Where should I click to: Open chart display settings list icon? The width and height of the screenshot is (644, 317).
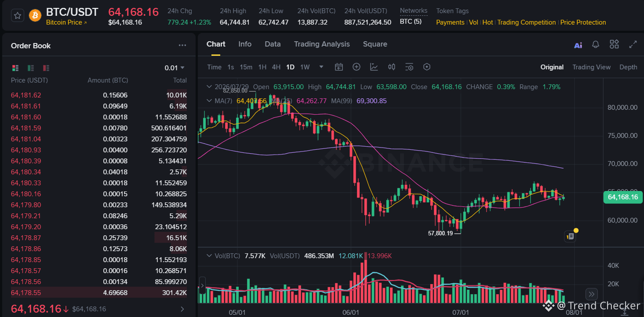point(409,67)
